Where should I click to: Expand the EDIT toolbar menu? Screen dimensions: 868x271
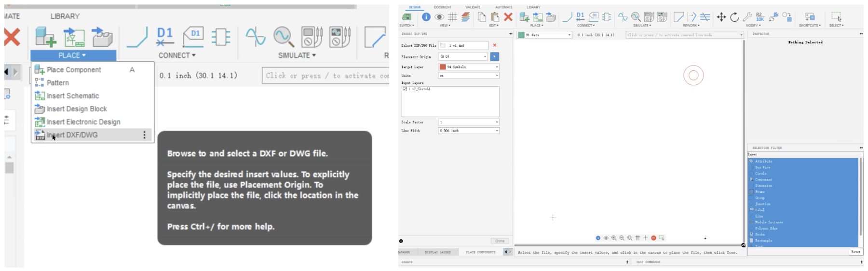coord(494,26)
